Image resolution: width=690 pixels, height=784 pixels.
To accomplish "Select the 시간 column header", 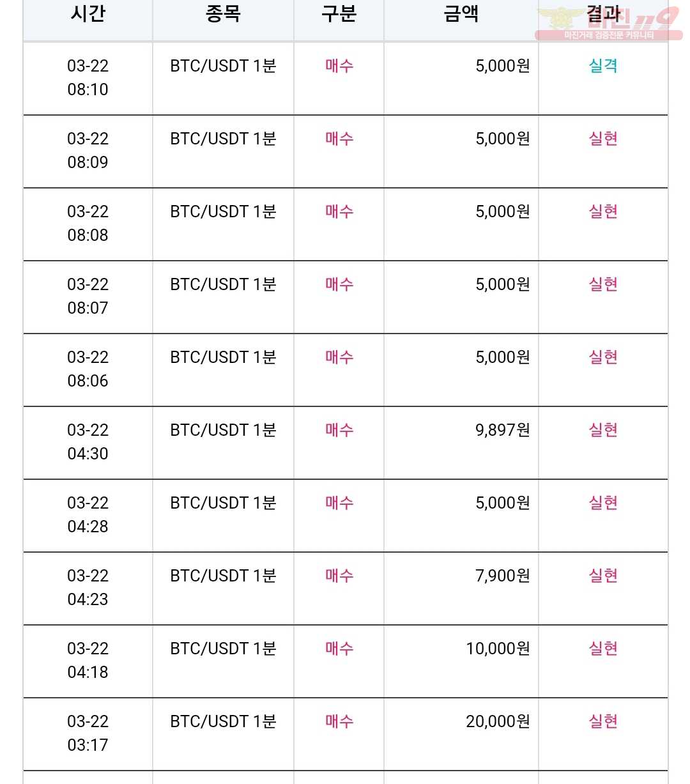I will click(x=88, y=14).
